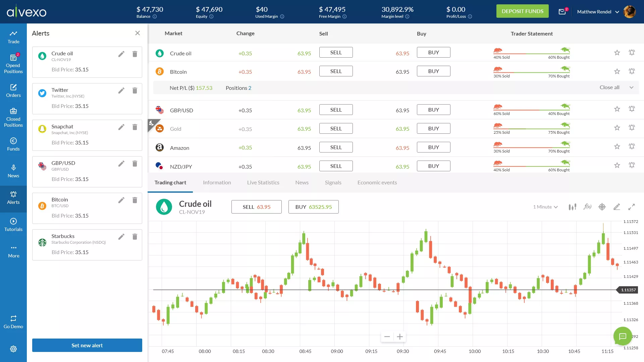644x362 pixels.
Task: Click the alvexo logo
Action: pos(26,12)
